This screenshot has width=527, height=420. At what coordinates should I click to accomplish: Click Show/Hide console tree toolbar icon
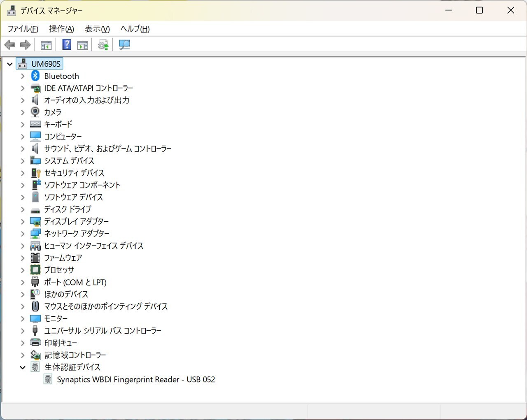coord(46,45)
